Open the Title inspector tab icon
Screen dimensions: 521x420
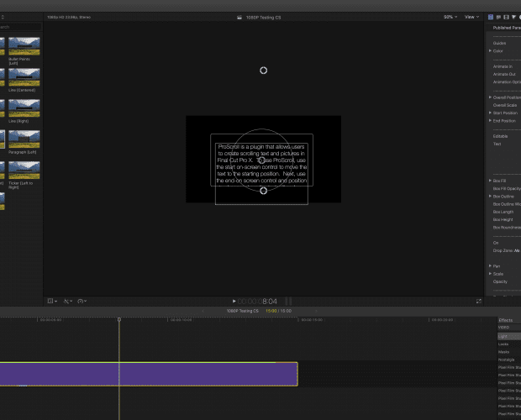[x=491, y=17]
